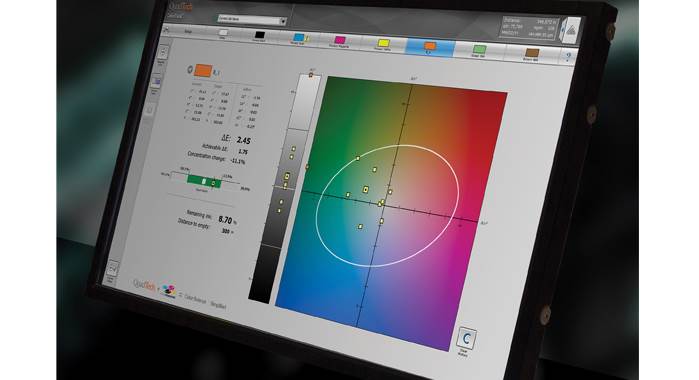Screen dimensions: 699x380
Task: Click the circular icon beside orange swatch
Action: point(189,69)
